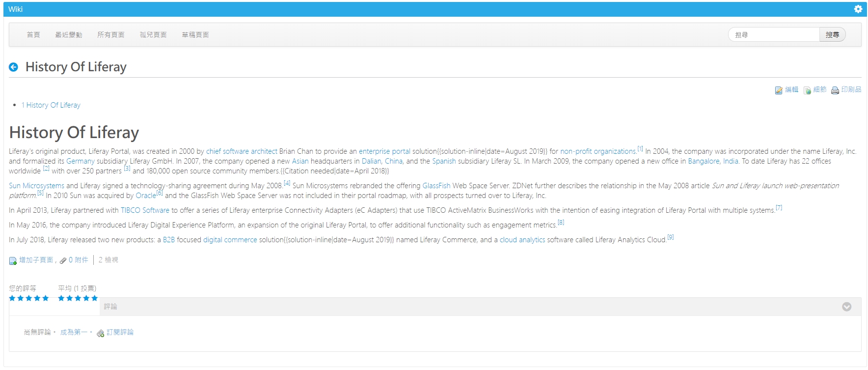Viewport: 868px width, 370px height.
Task: Click the 搜尋 search button
Action: point(832,35)
